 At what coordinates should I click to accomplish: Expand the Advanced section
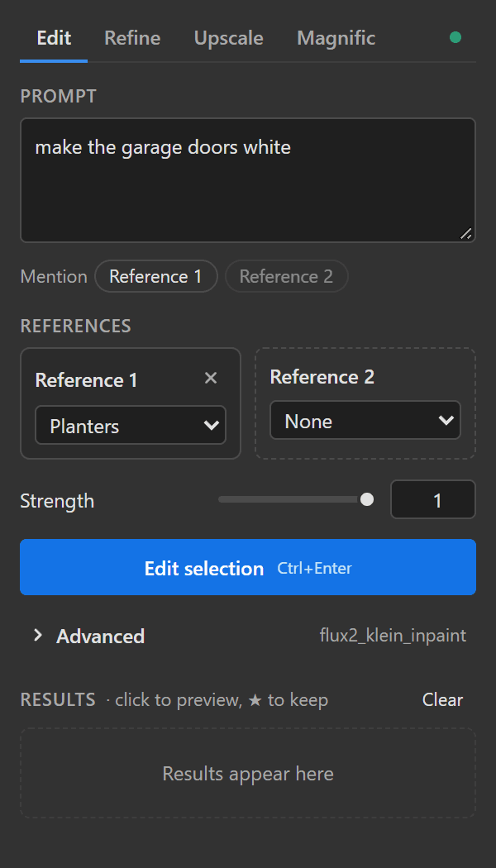[88, 636]
